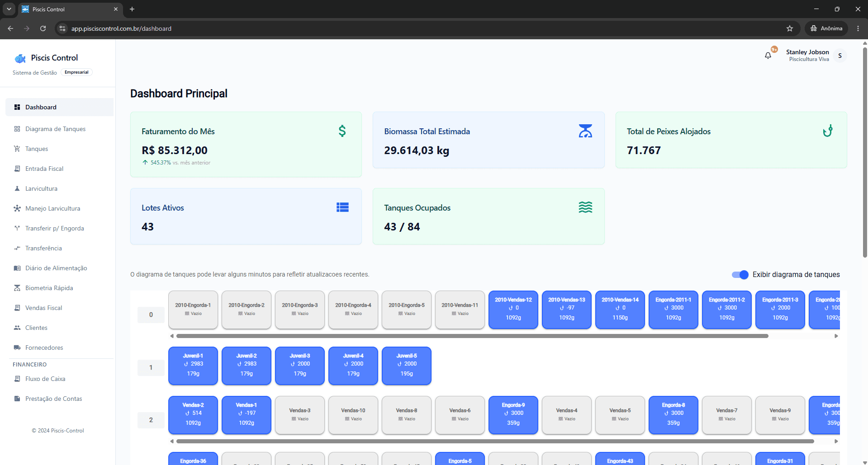868x465 pixels.
Task: Click the Entrada Fiscal icon
Action: coord(17,169)
